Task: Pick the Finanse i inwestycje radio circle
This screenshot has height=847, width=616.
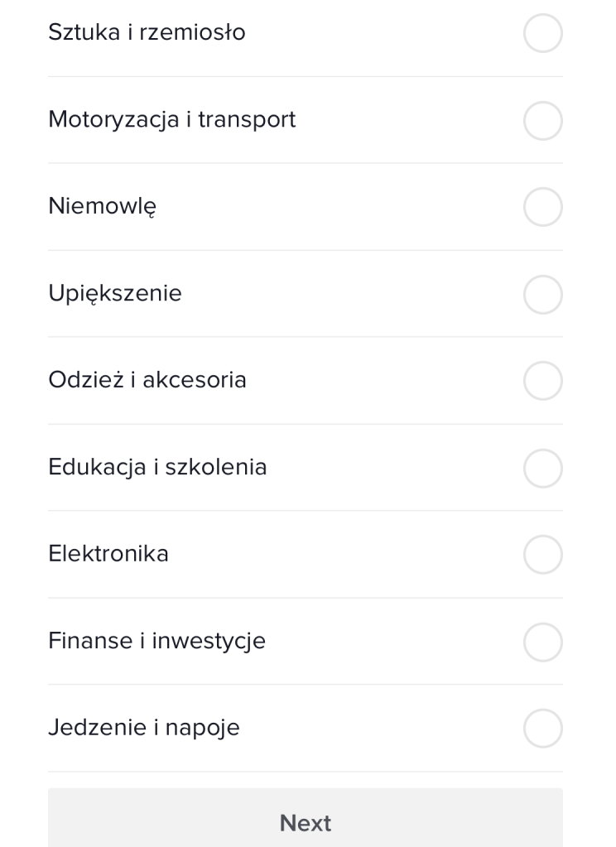Action: (x=543, y=642)
